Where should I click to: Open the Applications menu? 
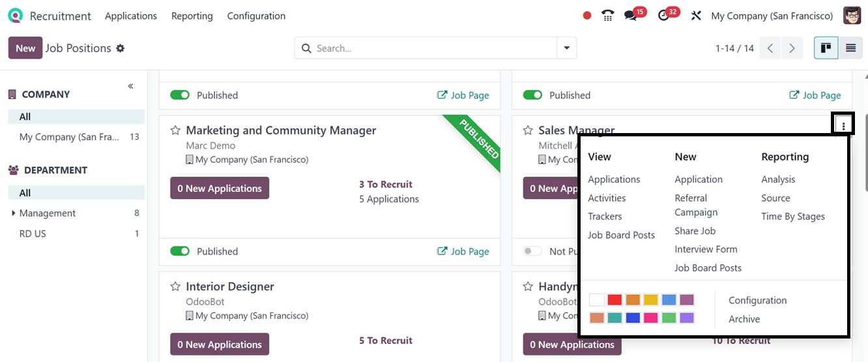point(131,16)
